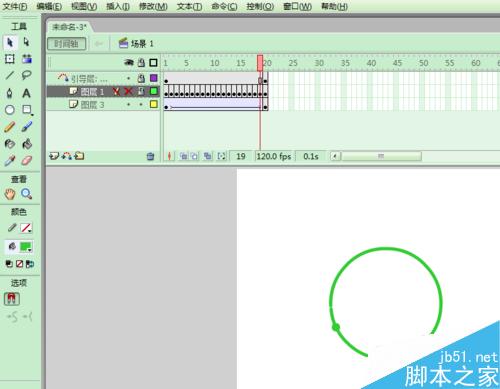The width and height of the screenshot is (500, 389).
Task: Toggle lock on 图层 1
Action: point(141,91)
